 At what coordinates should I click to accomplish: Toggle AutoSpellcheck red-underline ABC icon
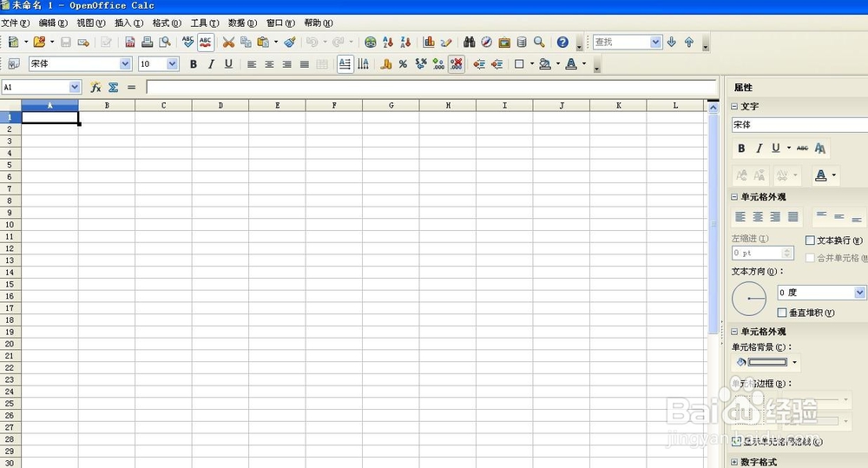pyautogui.click(x=206, y=42)
